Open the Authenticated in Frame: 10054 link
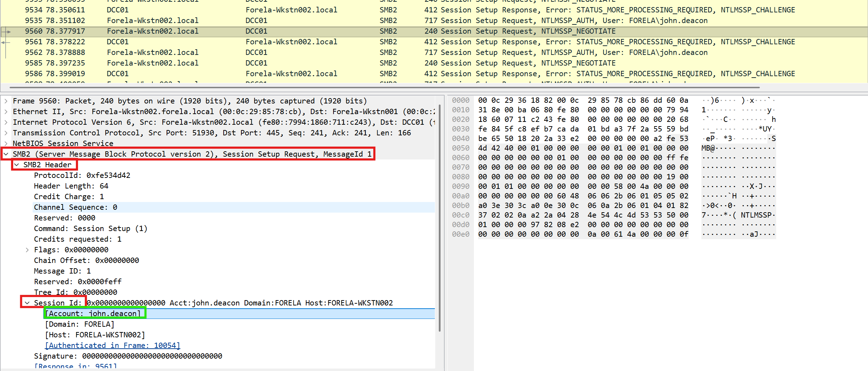Image resolution: width=868 pixels, height=371 pixels. point(112,345)
